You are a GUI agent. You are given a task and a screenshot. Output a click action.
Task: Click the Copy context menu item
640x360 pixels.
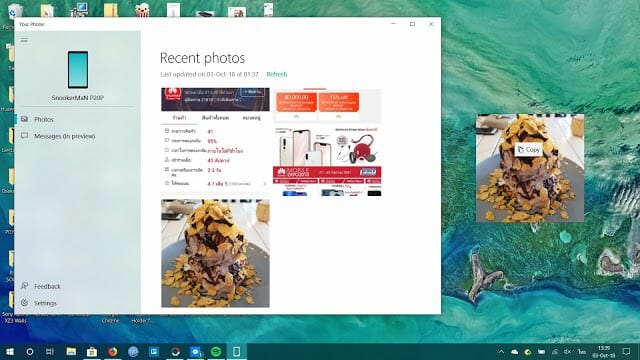[529, 150]
